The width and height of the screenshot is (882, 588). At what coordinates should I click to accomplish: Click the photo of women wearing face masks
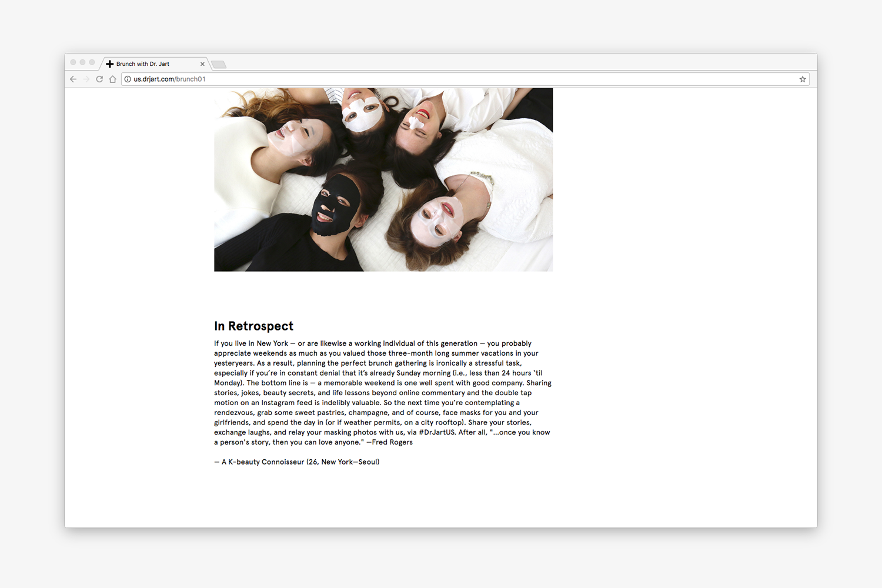tap(383, 179)
